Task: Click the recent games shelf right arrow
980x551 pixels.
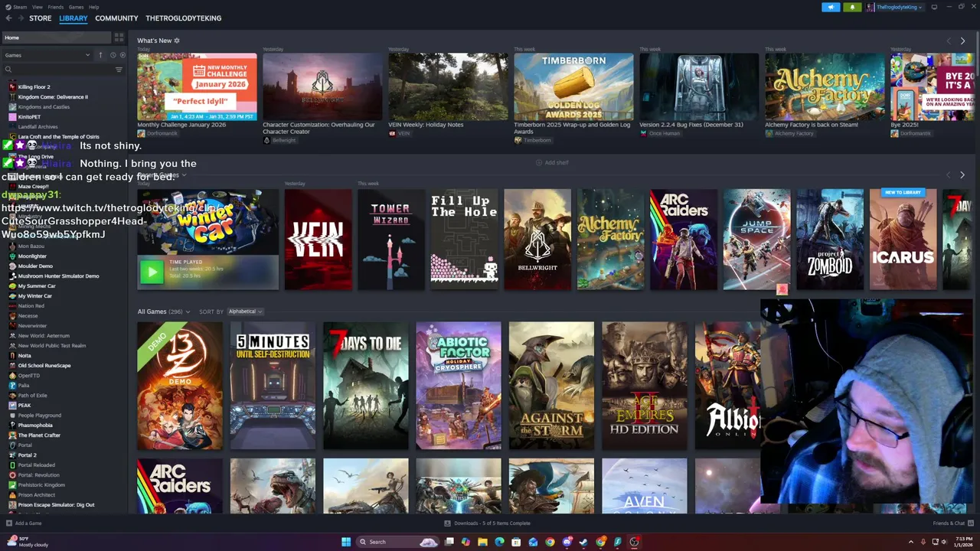Action: point(962,175)
